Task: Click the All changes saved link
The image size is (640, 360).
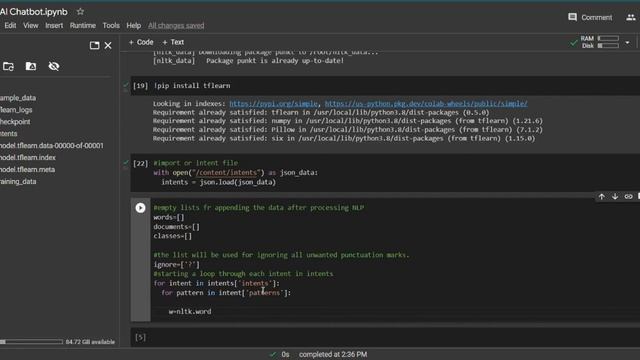Action: (176, 26)
